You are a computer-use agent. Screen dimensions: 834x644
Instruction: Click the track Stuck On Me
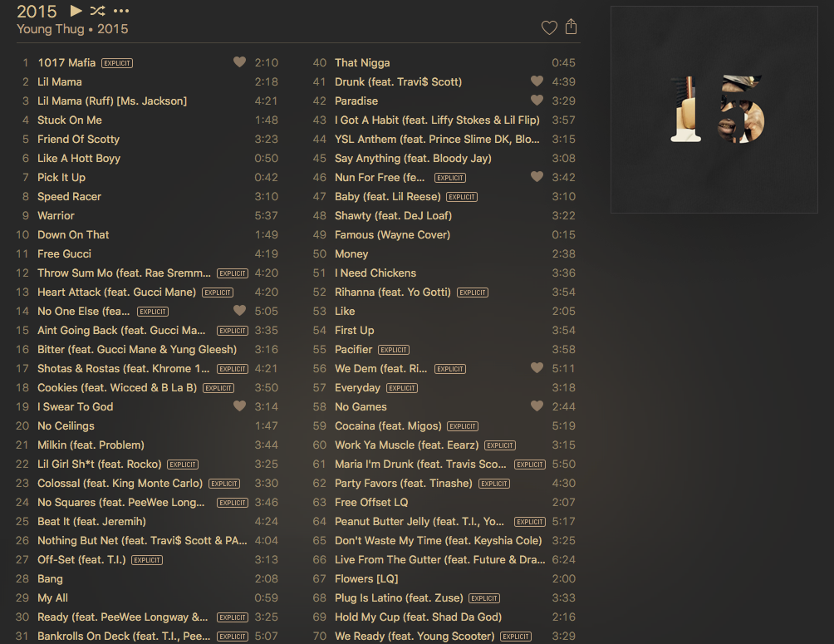point(70,120)
